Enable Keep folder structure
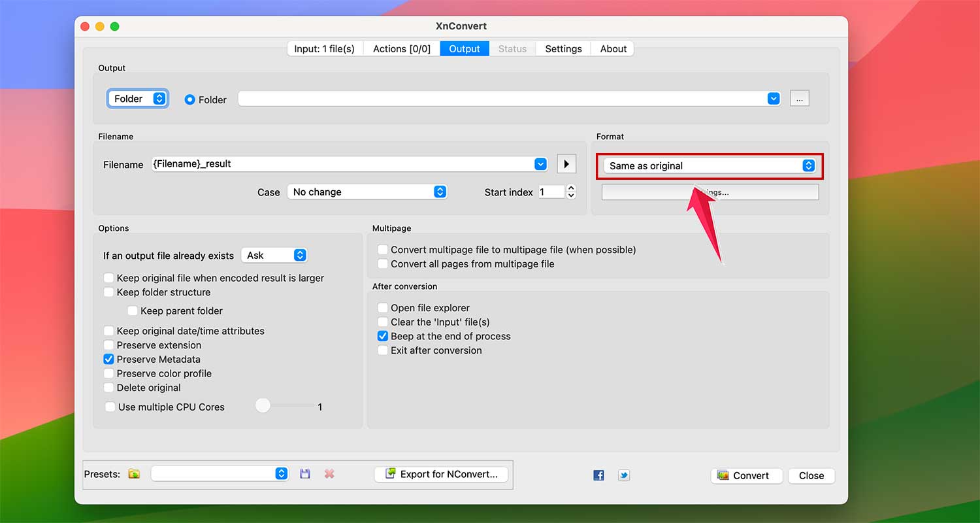980x523 pixels. point(108,292)
